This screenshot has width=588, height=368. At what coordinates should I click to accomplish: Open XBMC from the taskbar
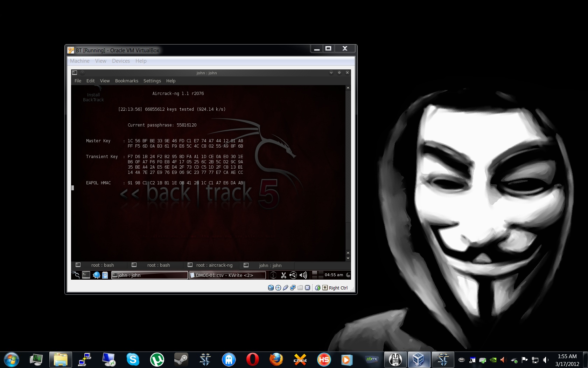click(372, 360)
